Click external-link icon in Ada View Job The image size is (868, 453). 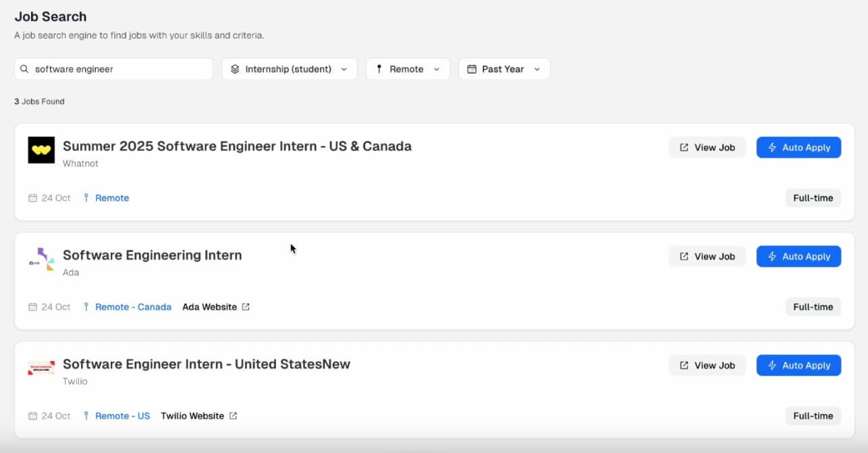684,257
